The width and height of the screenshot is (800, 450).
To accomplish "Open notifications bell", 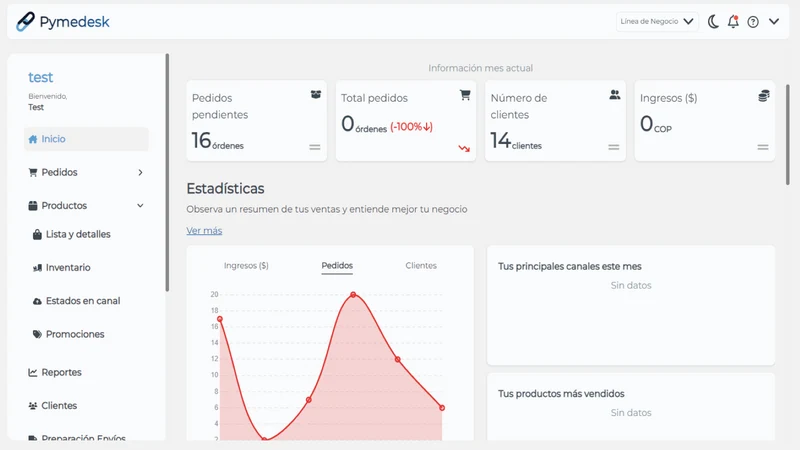I will [x=733, y=21].
